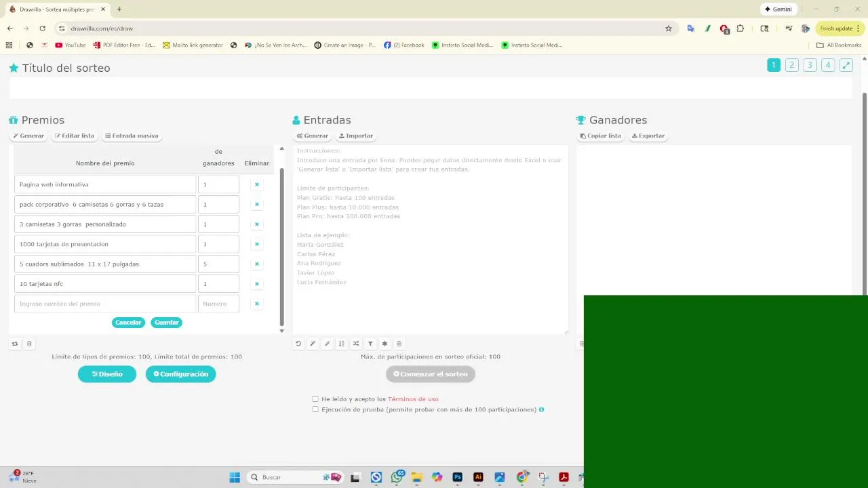Click Generar button under Entradas
This screenshot has height=488, width=868.
click(313, 136)
